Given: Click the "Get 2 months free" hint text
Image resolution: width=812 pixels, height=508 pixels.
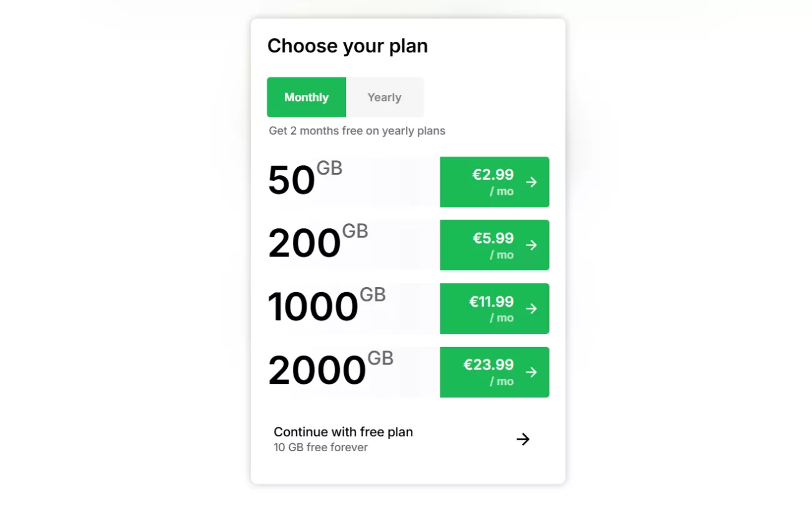Looking at the screenshot, I should click(357, 131).
